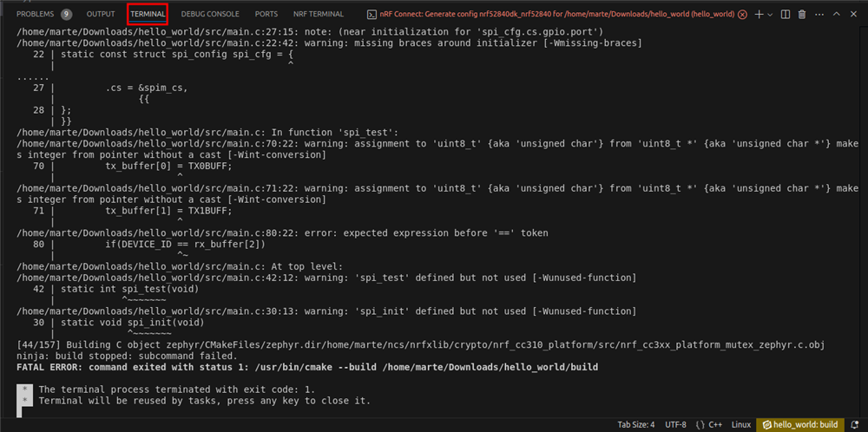Click the new terminal plus icon

(759, 15)
